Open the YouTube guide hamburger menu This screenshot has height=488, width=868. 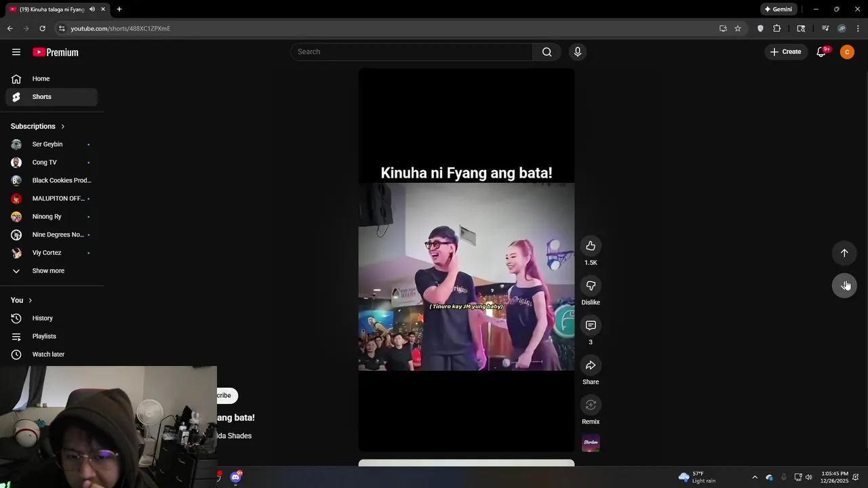16,52
